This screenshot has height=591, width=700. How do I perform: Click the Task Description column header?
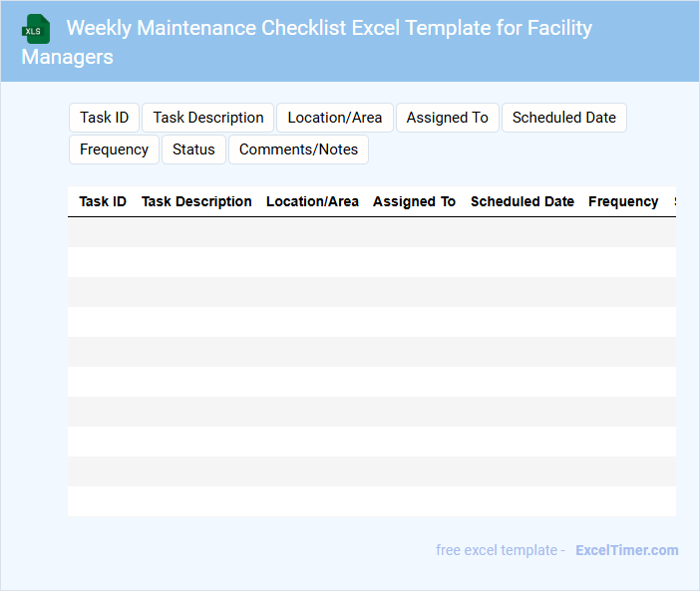196,201
